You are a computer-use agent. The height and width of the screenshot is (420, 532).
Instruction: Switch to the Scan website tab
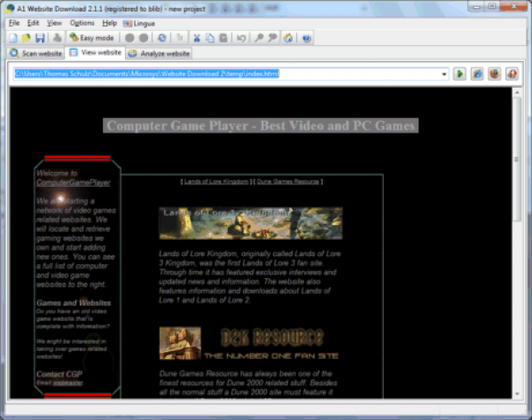pyautogui.click(x=36, y=53)
